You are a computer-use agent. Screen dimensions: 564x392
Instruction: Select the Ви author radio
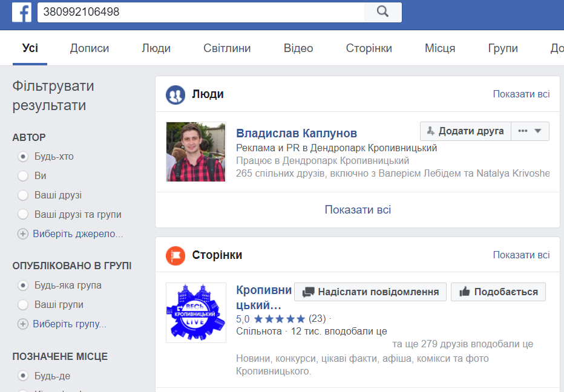click(x=23, y=176)
